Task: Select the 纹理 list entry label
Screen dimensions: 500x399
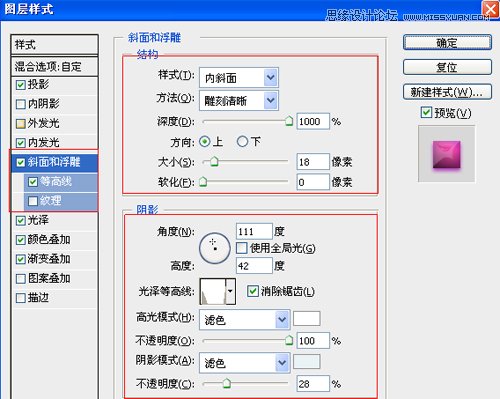Action: point(50,201)
